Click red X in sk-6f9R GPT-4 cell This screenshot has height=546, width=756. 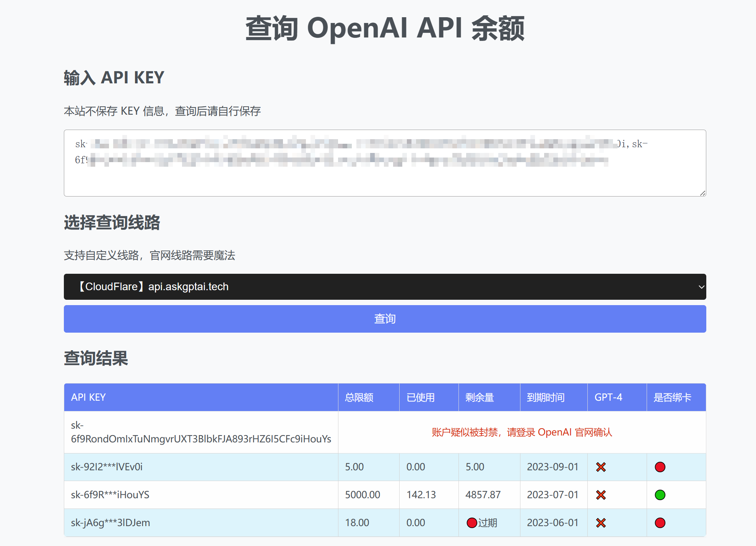coord(601,495)
